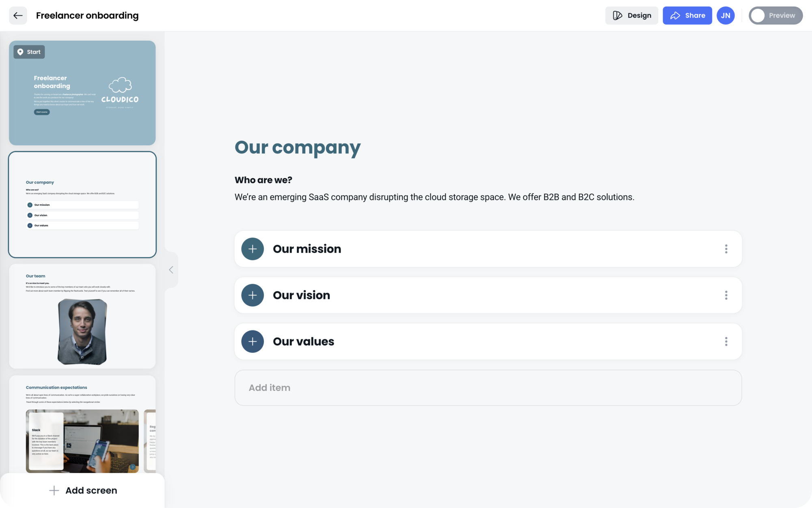Select the Freelancer onboarding title

pos(87,15)
